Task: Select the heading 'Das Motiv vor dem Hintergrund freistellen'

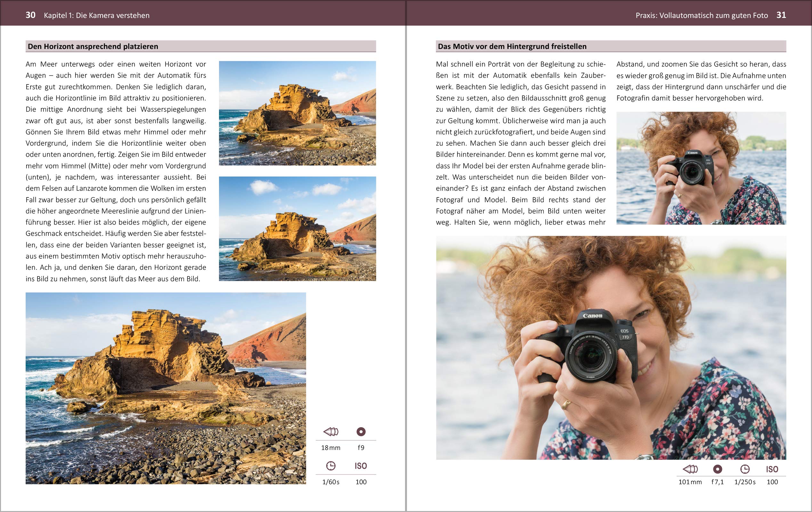Action: point(512,46)
